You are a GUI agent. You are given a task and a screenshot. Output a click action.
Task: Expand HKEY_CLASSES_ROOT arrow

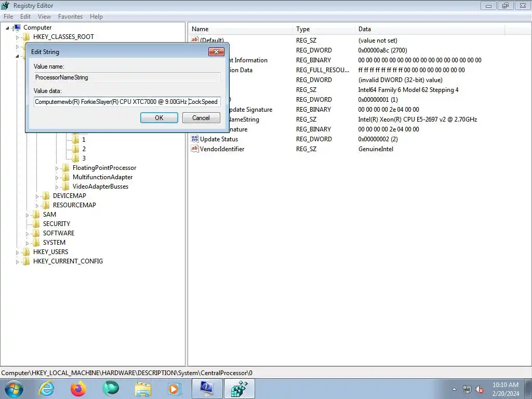pyautogui.click(x=17, y=37)
